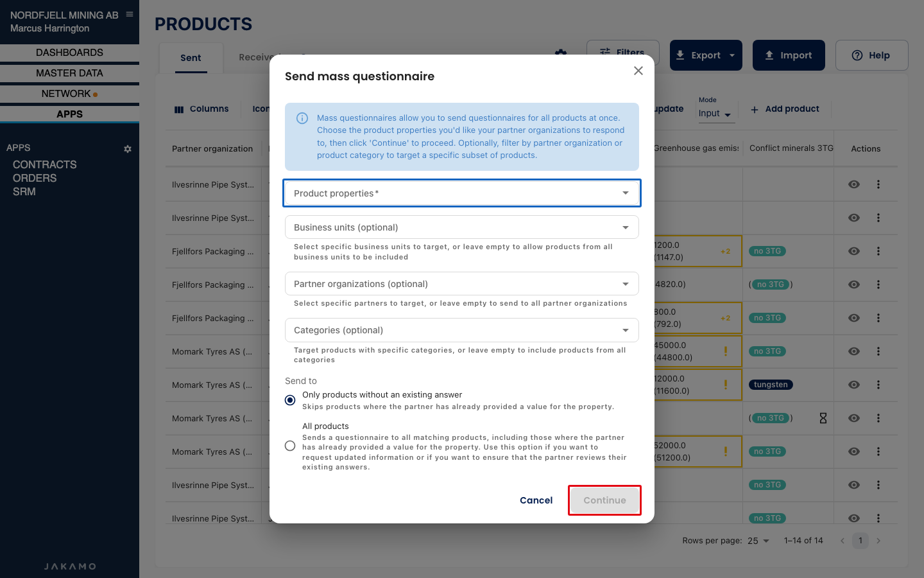Screen dimensions: 924x578
Task: View the first Ilvesrinne Pipe Syst row eye icon
Action: pyautogui.click(x=853, y=184)
